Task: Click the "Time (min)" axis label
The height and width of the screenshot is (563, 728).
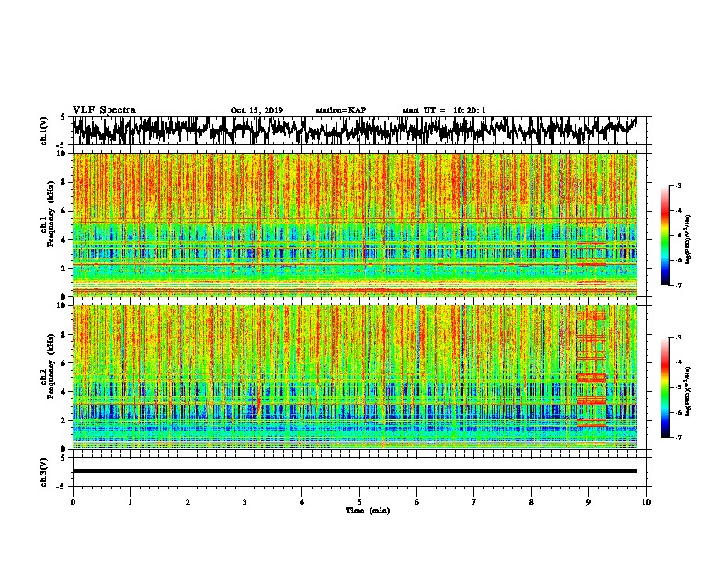Action: pyautogui.click(x=368, y=511)
